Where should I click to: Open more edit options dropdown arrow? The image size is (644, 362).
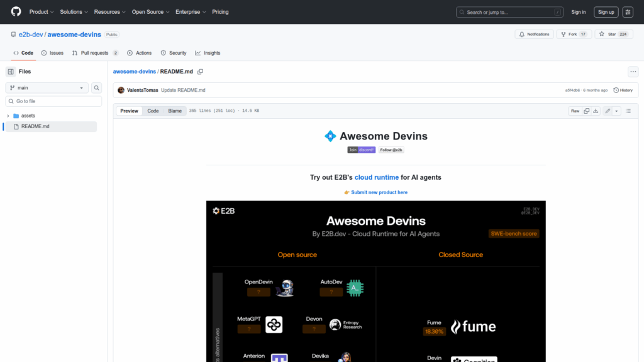click(616, 111)
